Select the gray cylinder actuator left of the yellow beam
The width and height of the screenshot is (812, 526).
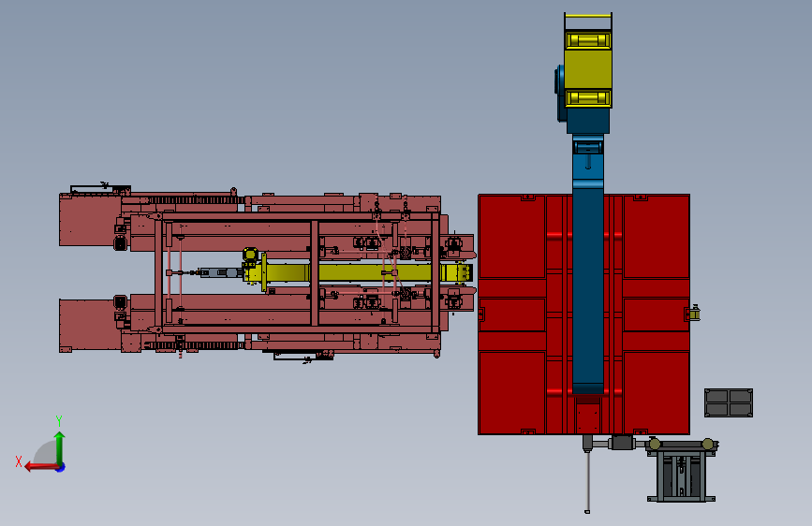tap(221, 272)
